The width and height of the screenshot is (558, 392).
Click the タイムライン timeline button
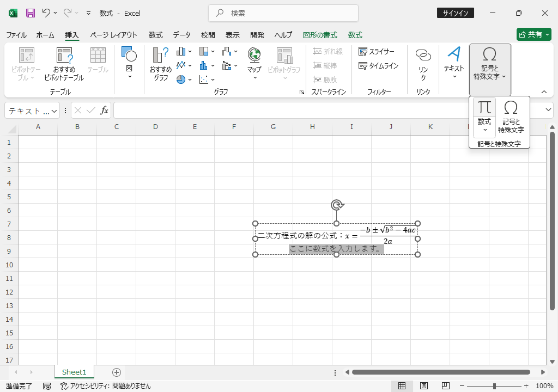pyautogui.click(x=379, y=66)
